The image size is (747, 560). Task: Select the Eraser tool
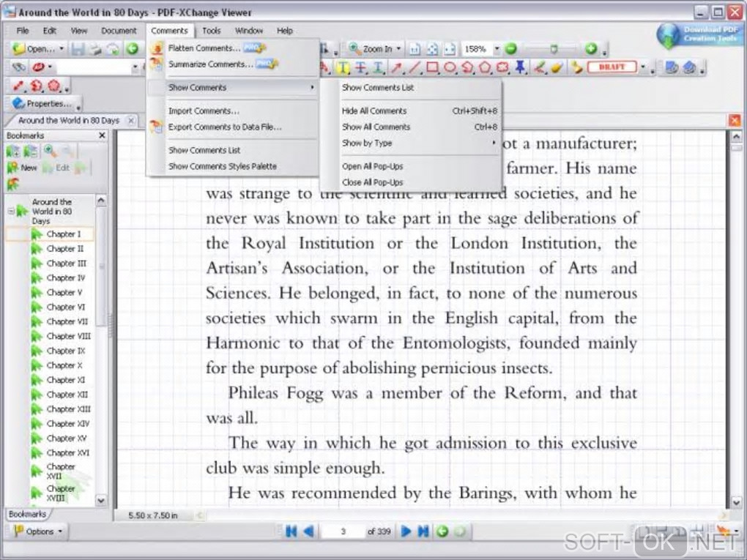557,67
